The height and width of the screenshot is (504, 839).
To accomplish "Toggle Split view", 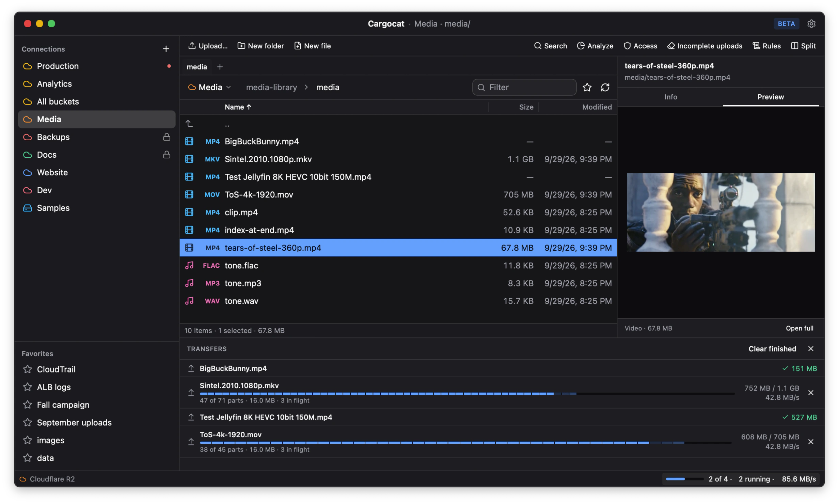I will point(803,46).
